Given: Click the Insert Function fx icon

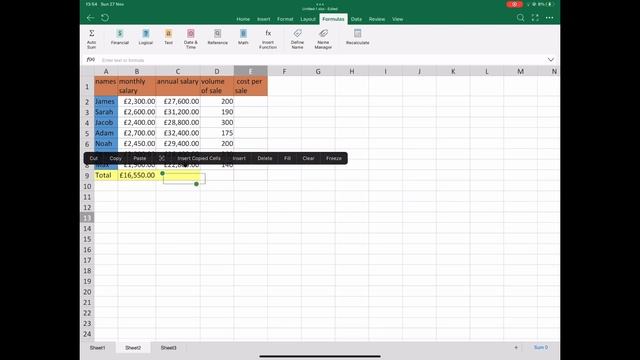Looking at the screenshot, I should point(268,33).
